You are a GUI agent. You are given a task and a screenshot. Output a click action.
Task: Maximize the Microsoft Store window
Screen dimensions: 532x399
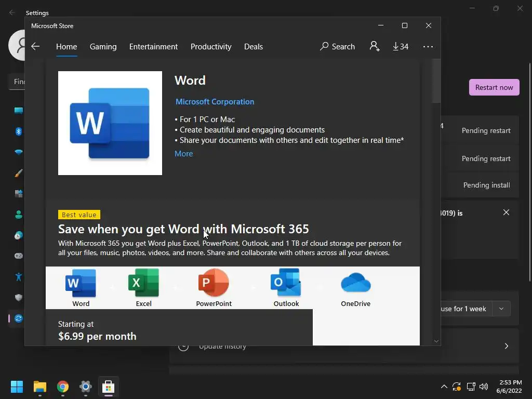tap(404, 26)
